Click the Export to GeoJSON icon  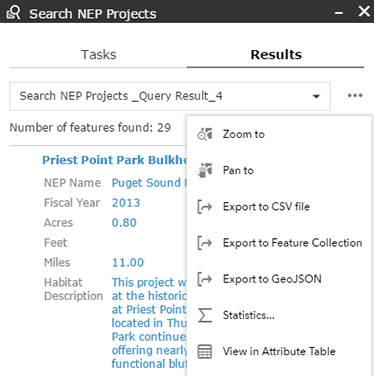[205, 279]
